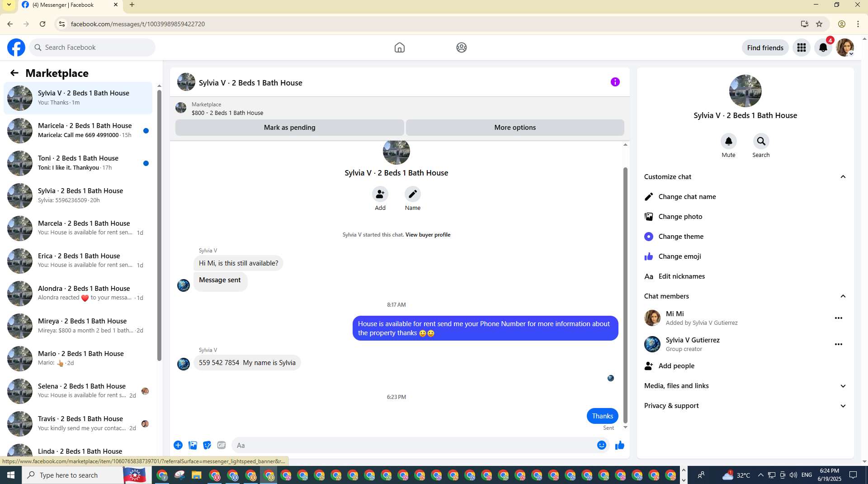Add a person using the Add icon
The height and width of the screenshot is (484, 868).
pyautogui.click(x=380, y=194)
